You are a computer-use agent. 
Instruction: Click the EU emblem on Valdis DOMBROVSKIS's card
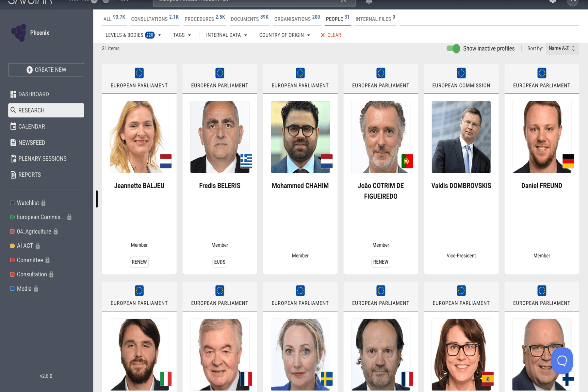[x=461, y=73]
